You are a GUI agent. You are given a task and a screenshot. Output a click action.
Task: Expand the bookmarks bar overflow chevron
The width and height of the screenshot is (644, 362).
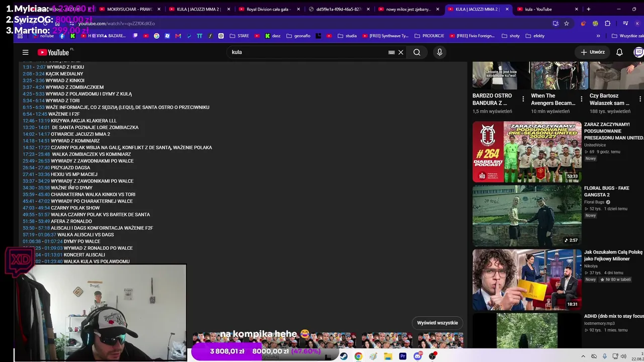pyautogui.click(x=598, y=36)
